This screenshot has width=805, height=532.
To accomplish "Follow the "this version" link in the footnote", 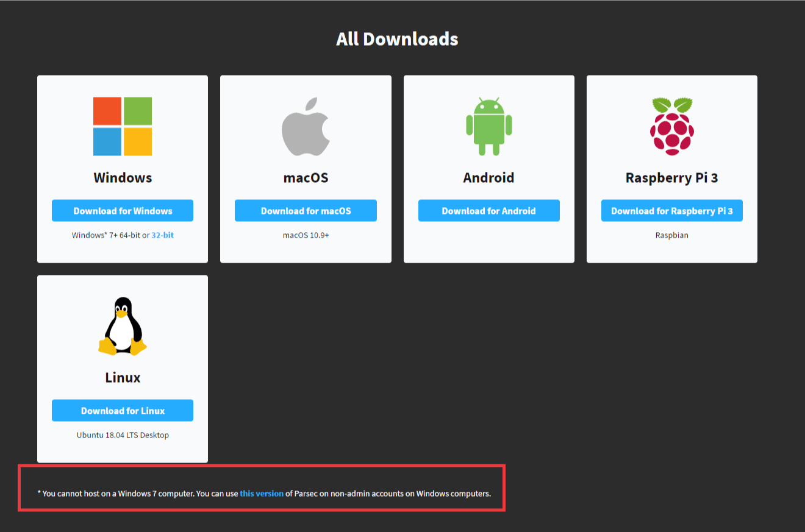I will tap(262, 494).
